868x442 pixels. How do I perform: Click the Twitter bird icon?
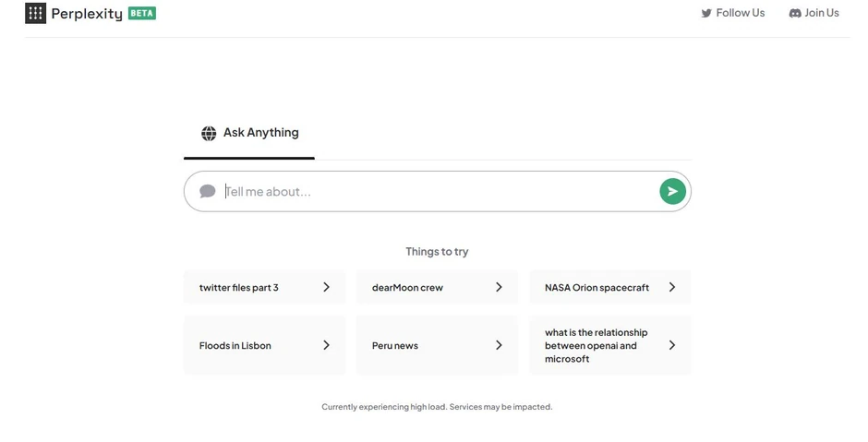point(706,13)
